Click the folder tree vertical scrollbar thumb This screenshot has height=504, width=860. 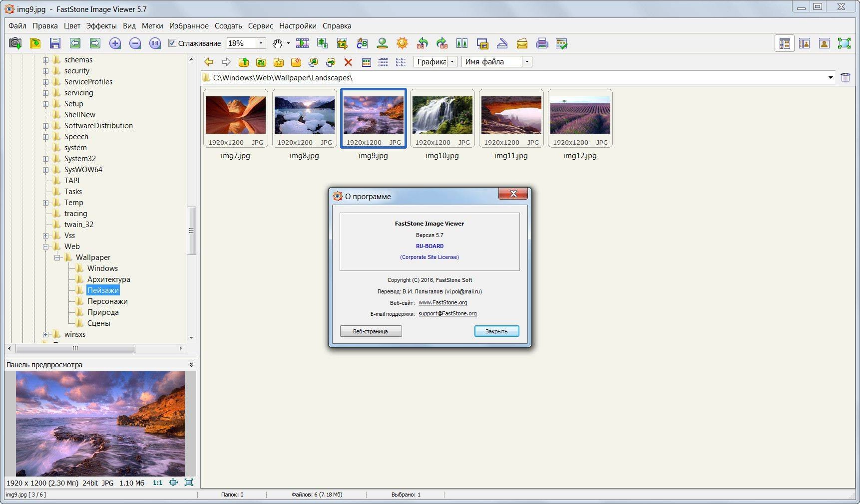(x=191, y=230)
